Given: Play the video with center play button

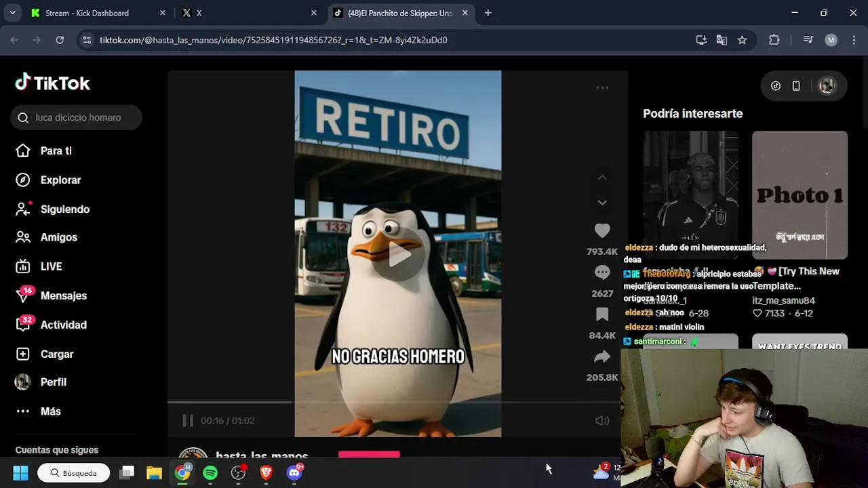Looking at the screenshot, I should (x=399, y=255).
